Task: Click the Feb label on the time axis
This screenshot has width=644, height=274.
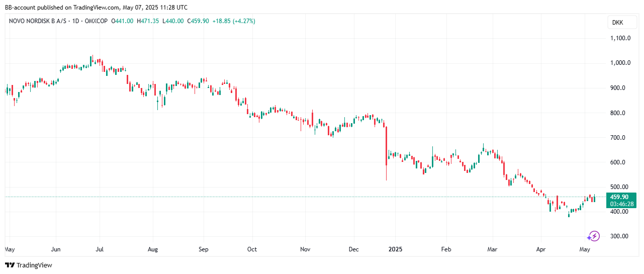Action: tap(446, 249)
